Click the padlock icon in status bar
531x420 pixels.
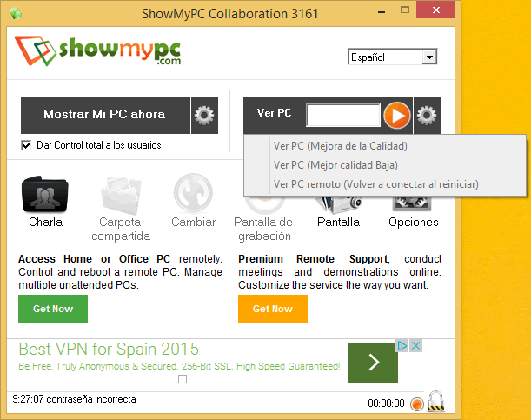(x=436, y=402)
